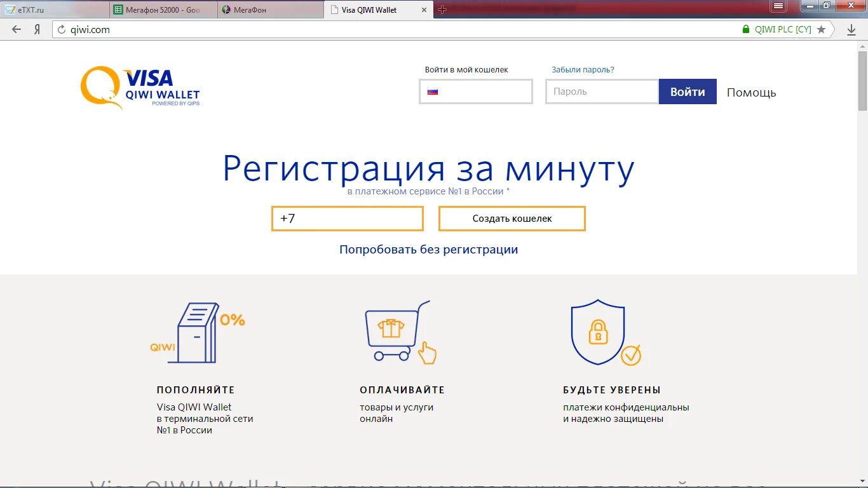Click the qiwi.com address bar
The image size is (868, 488).
tap(394, 29)
